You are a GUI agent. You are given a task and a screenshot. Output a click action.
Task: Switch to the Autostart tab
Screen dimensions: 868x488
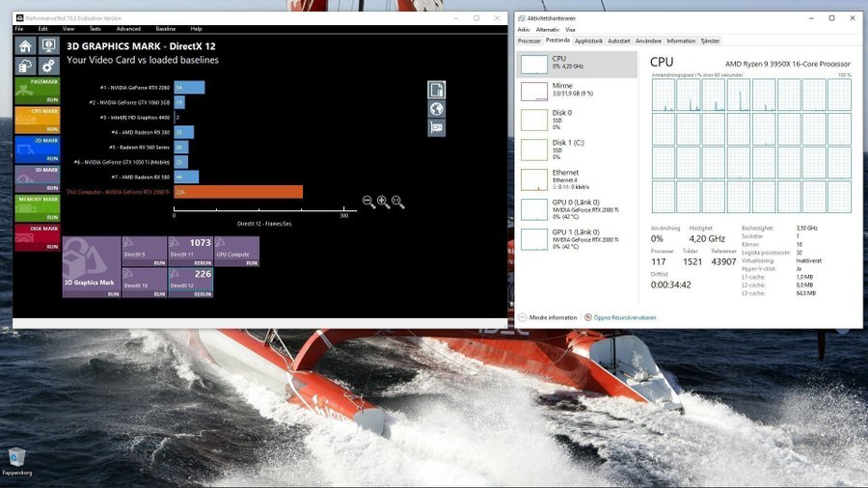pyautogui.click(x=619, y=41)
